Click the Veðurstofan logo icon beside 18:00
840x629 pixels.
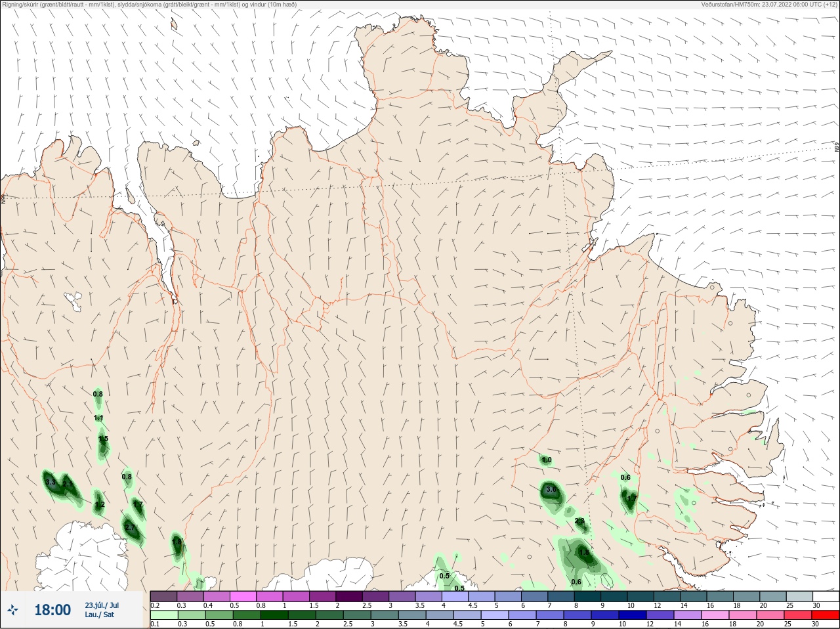(x=13, y=611)
